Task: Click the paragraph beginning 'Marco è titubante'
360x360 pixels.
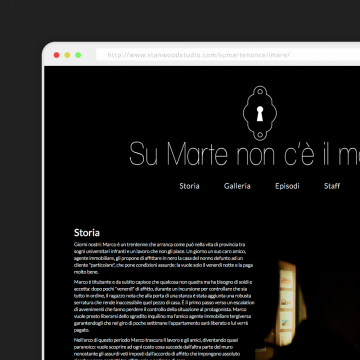Action: 164,306
